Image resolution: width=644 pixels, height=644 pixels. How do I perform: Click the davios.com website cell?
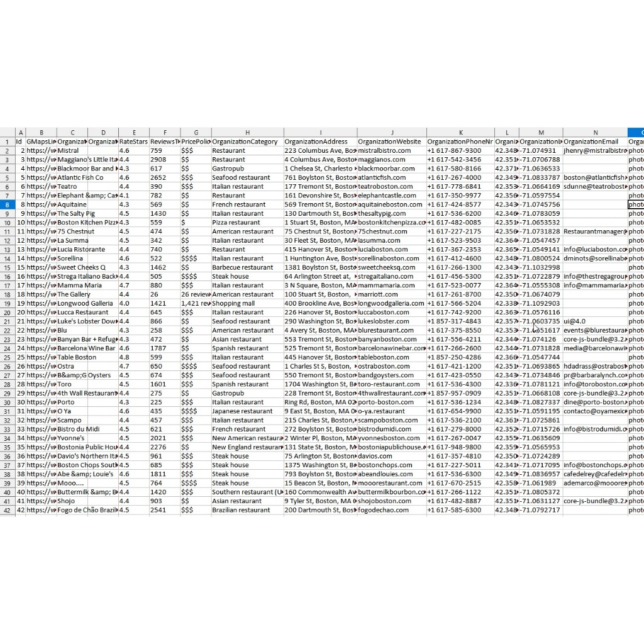392,456
